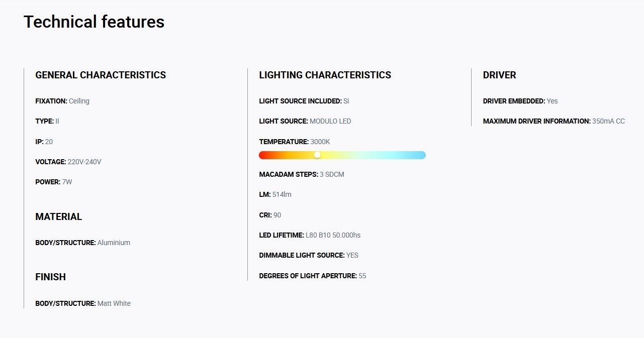This screenshot has width=644, height=338.
Task: Click the Temperature 3000K label
Action: click(295, 142)
